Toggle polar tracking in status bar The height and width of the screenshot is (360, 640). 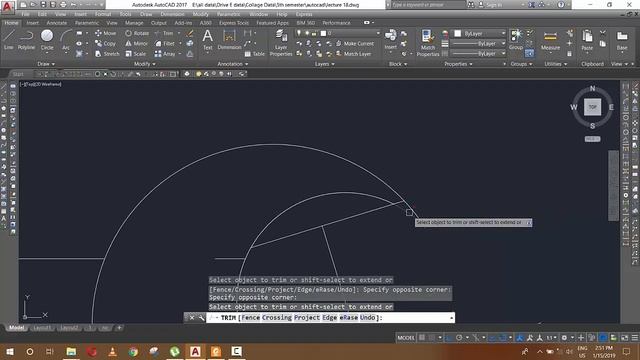[x=460, y=338]
